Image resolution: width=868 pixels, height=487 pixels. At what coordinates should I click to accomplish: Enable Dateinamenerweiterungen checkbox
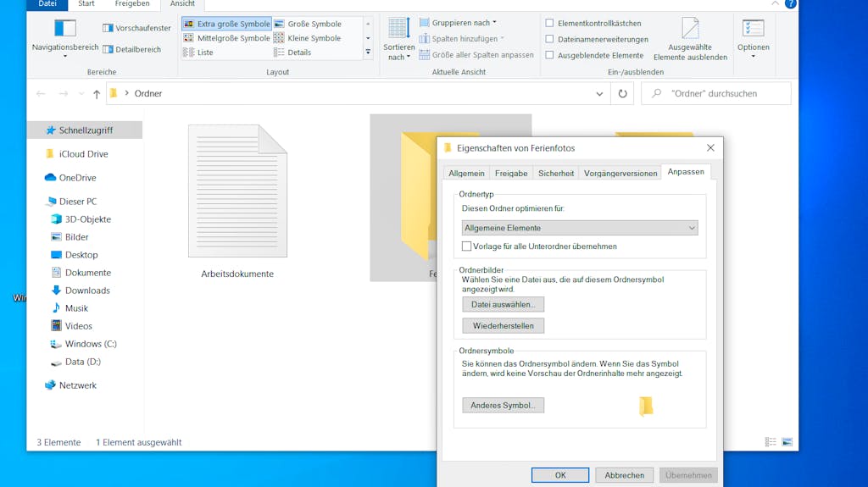pyautogui.click(x=549, y=39)
